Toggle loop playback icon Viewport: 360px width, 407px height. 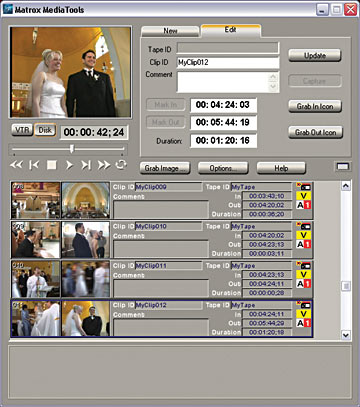pos(121,165)
